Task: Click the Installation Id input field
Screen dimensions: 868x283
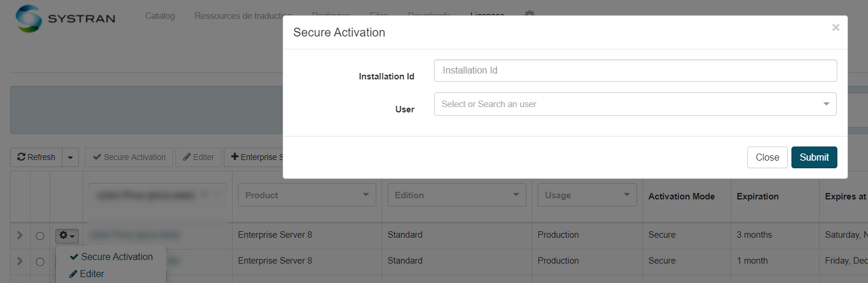Action: [635, 71]
